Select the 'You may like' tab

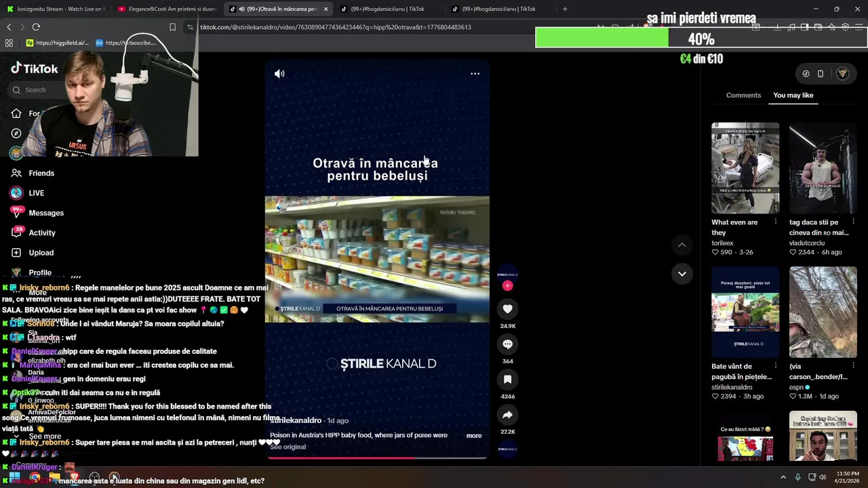pos(793,95)
